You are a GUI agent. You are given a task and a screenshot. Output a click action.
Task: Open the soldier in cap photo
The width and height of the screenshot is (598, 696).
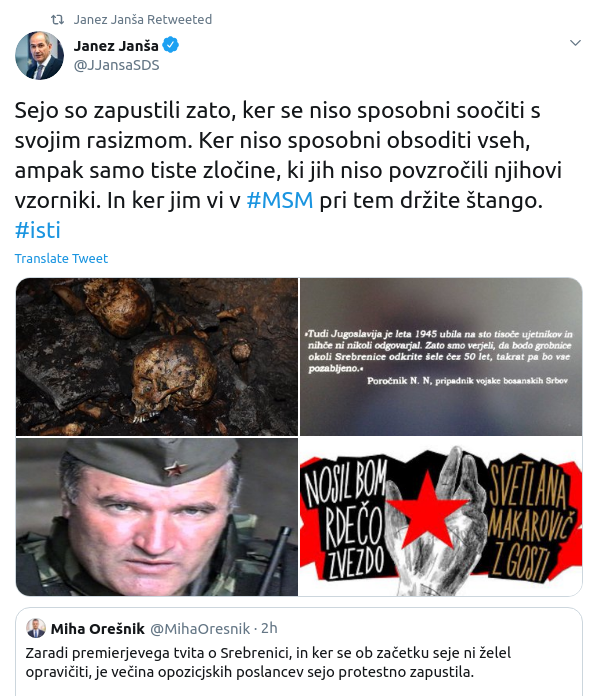pos(157,517)
